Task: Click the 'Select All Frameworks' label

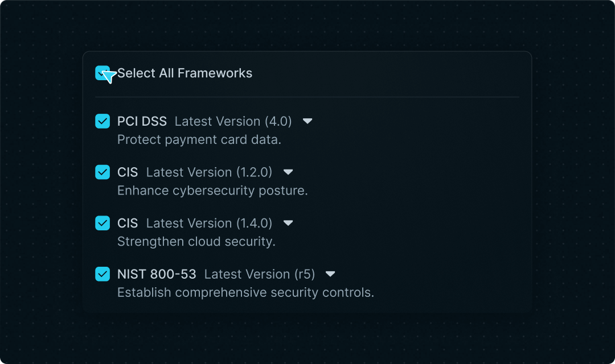Action: pos(184,73)
